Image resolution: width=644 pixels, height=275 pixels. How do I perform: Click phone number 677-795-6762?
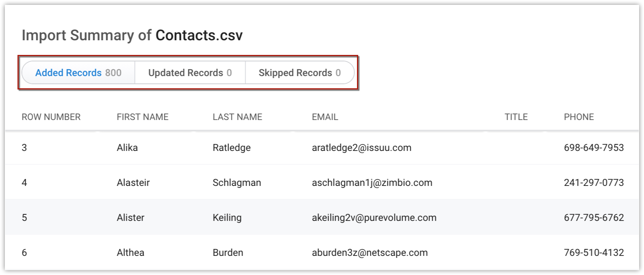pyautogui.click(x=594, y=218)
